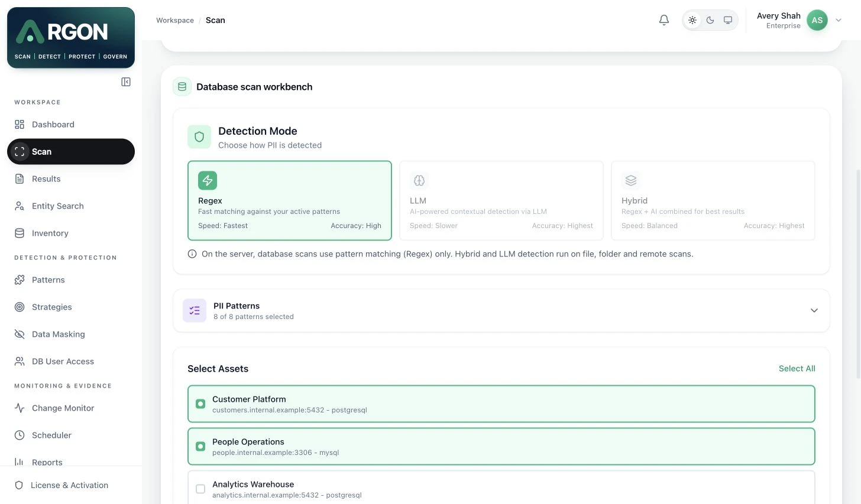Open License & Activation
The image size is (861, 504).
(x=71, y=485)
